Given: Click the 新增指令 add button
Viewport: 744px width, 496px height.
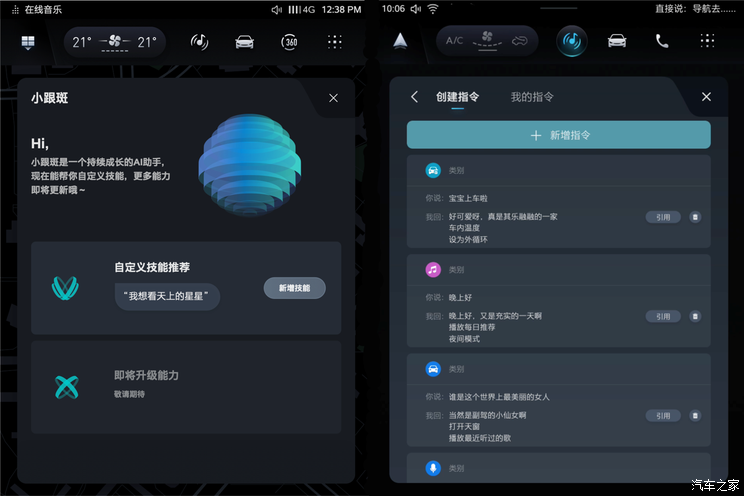Looking at the screenshot, I should point(558,135).
